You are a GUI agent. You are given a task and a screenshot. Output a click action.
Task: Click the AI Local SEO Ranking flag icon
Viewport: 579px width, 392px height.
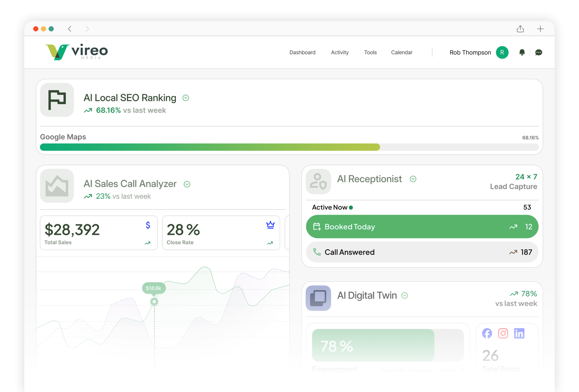click(57, 100)
